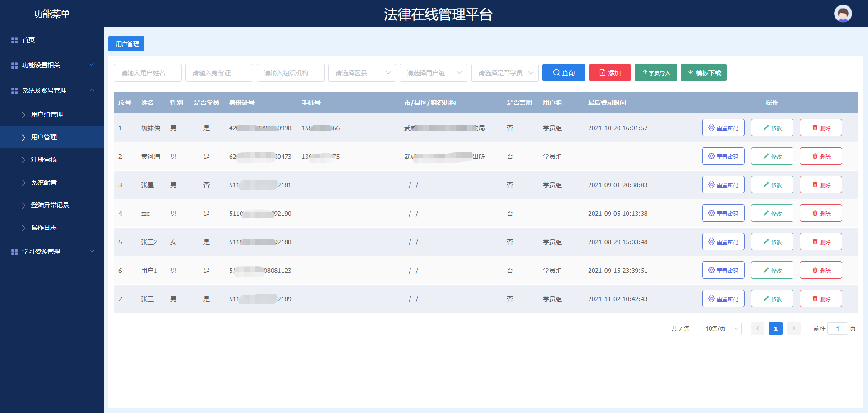The width and height of the screenshot is (868, 413).
Task: Expand the 功能设置相关 menu chevron
Action: tap(92, 65)
